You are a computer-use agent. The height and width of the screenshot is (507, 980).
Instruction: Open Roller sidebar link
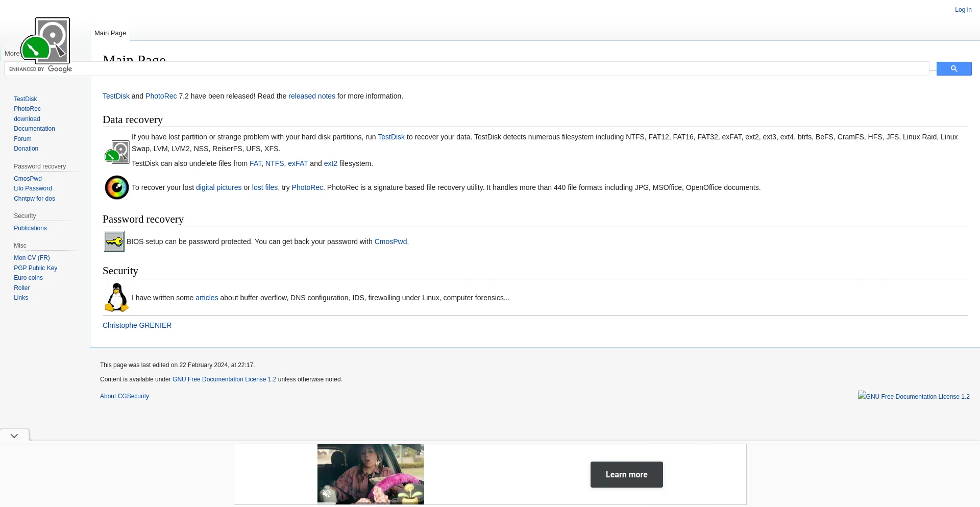click(21, 288)
